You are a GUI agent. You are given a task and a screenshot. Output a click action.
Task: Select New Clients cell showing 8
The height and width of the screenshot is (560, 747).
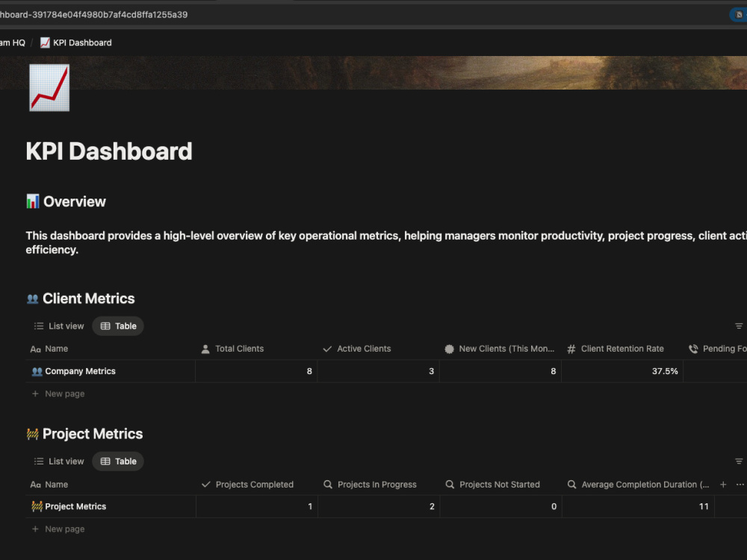point(500,371)
